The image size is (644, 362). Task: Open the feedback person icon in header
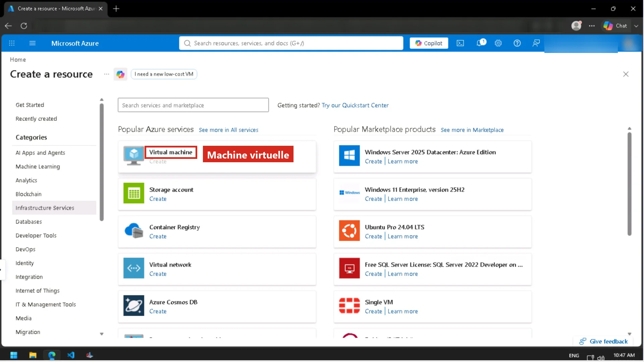(536, 43)
